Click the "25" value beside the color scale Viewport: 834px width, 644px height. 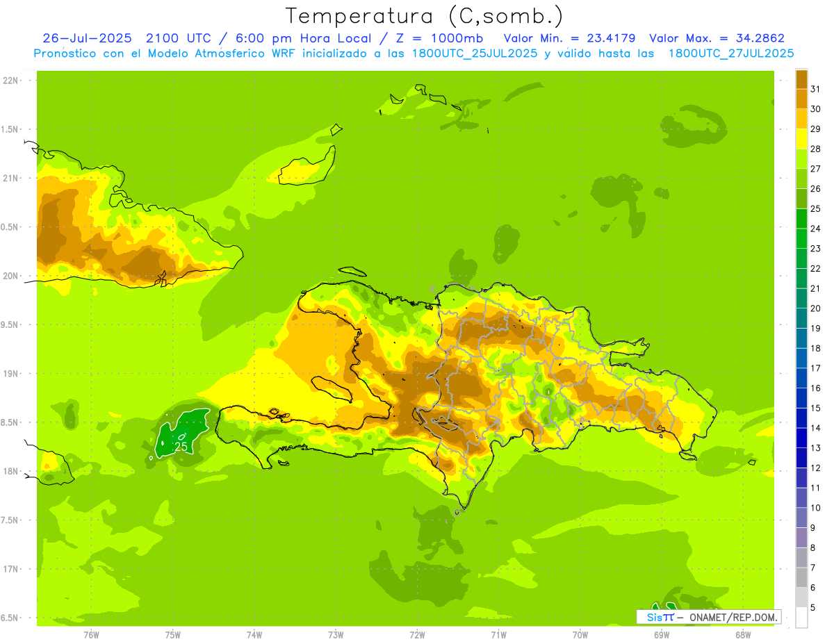coord(815,208)
